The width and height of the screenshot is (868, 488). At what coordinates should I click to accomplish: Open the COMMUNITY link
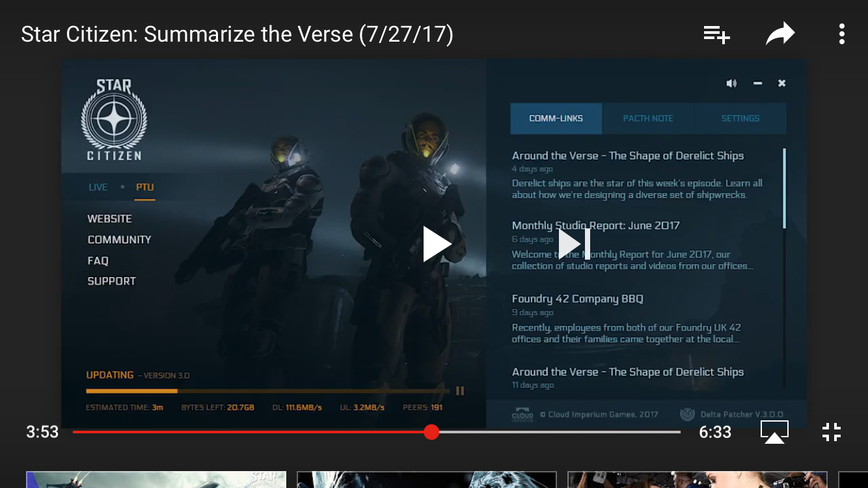tap(119, 239)
